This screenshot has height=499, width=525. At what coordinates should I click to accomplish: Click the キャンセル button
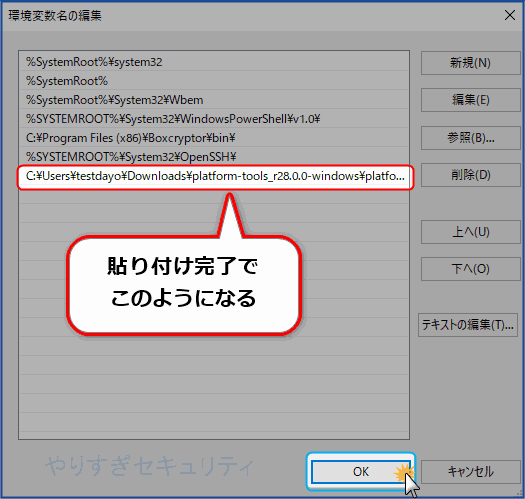point(470,472)
